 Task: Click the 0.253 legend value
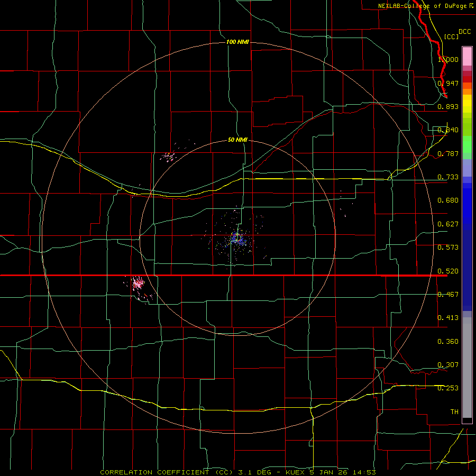448,388
